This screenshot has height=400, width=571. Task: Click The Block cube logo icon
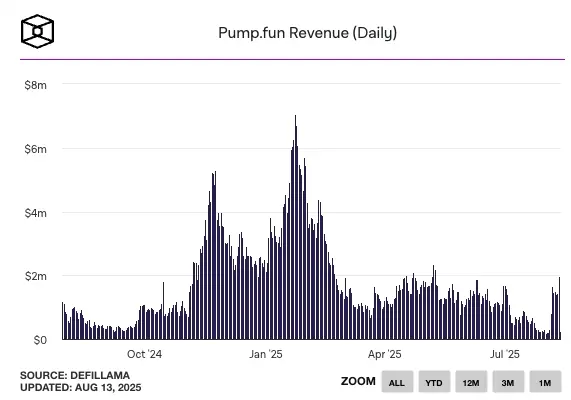[x=37, y=31]
